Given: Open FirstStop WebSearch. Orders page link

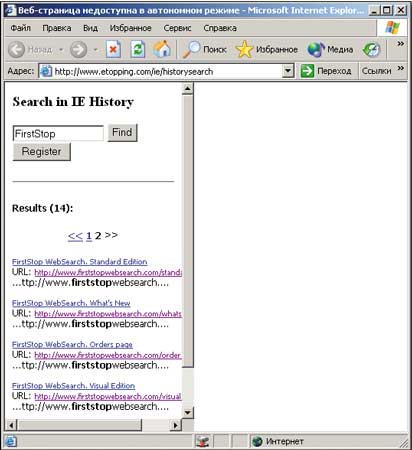Looking at the screenshot, I should coord(72,344).
